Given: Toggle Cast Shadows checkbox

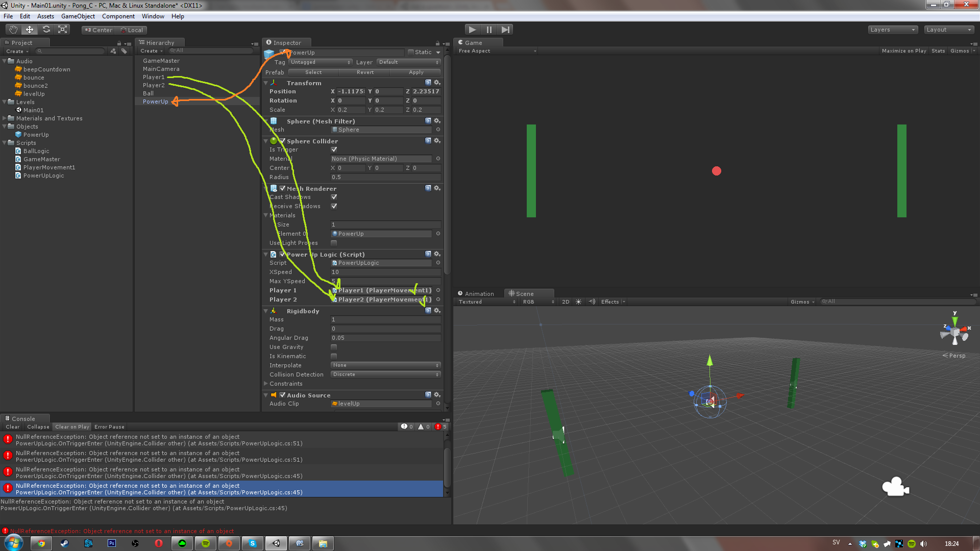Looking at the screenshot, I should coord(334,197).
